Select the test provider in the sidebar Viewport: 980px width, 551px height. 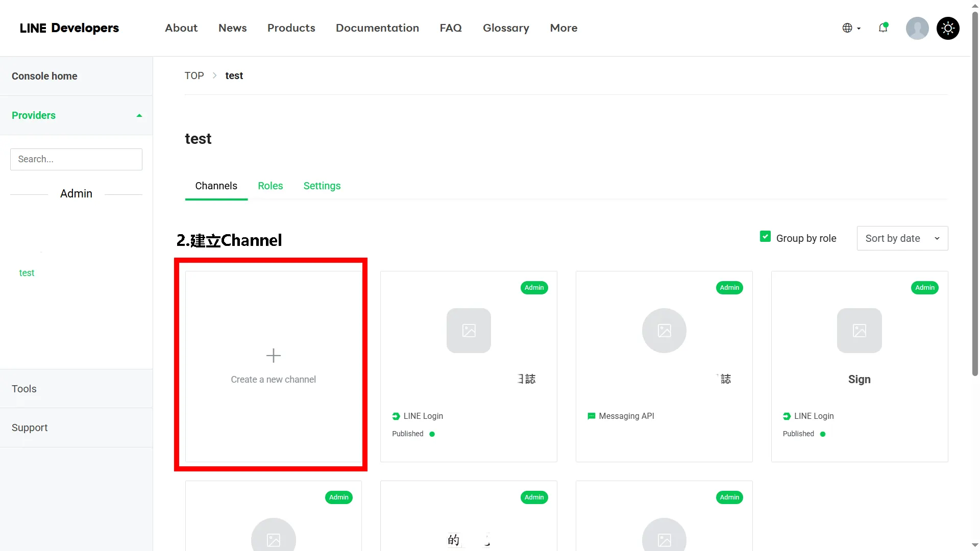tap(27, 273)
